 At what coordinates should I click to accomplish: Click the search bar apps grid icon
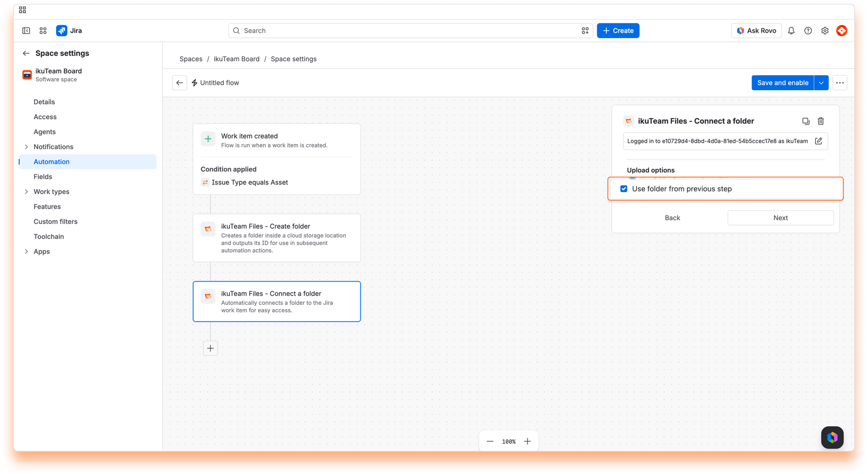(585, 31)
